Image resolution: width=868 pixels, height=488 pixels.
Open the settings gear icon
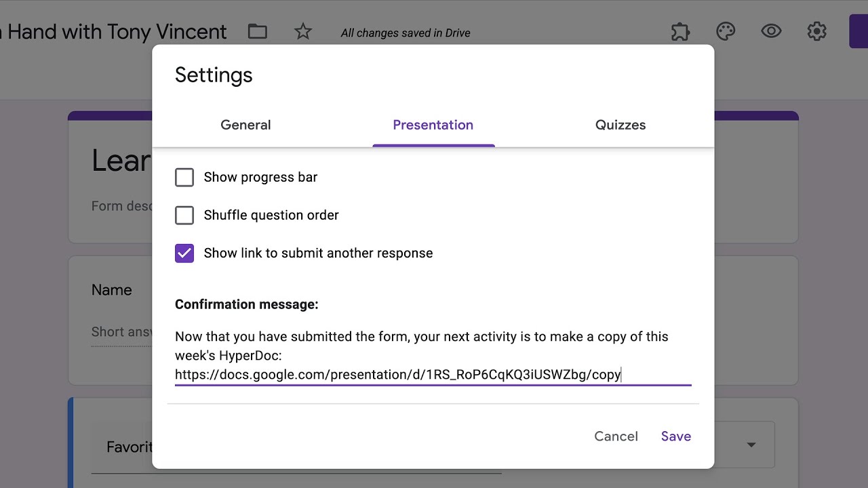point(816,31)
